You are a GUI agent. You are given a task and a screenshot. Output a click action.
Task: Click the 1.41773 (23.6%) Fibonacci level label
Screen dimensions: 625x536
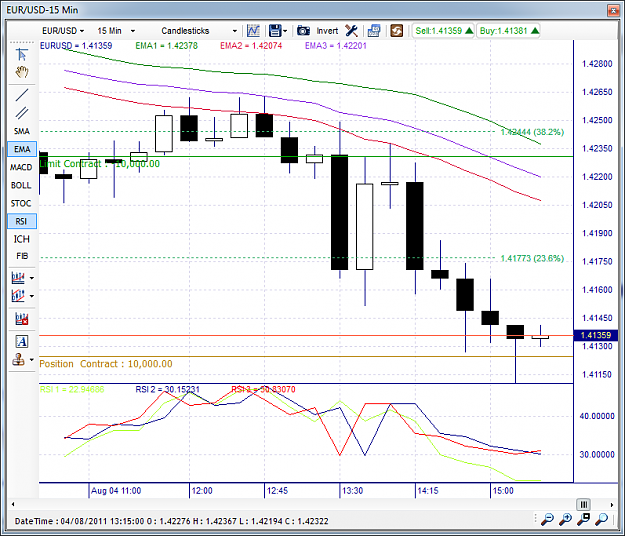pos(532,258)
